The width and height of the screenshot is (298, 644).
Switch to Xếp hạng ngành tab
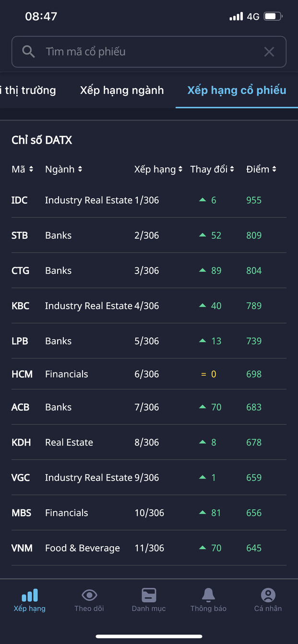[x=122, y=90]
